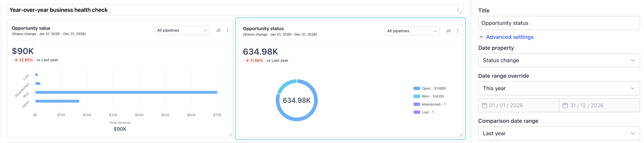This screenshot has width=644, height=143.
Task: Open the Date property Status change dropdown
Action: pos(559,60)
